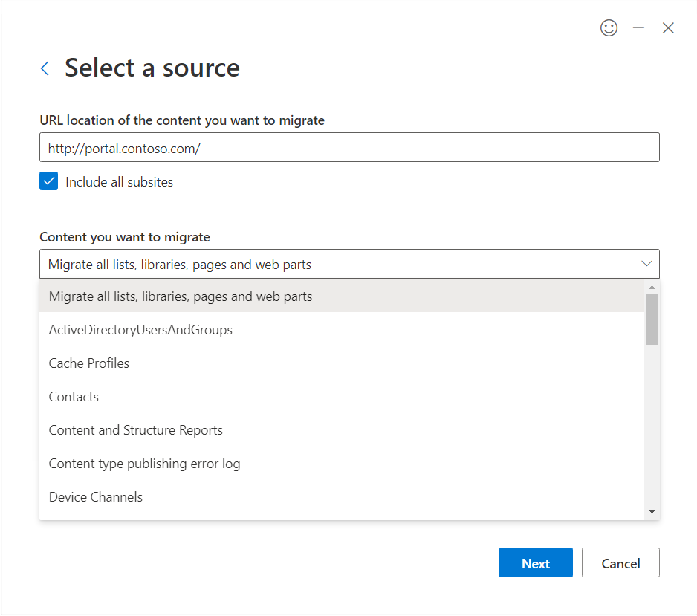
Task: Select Content and Structure Reports entry
Action: 136,430
